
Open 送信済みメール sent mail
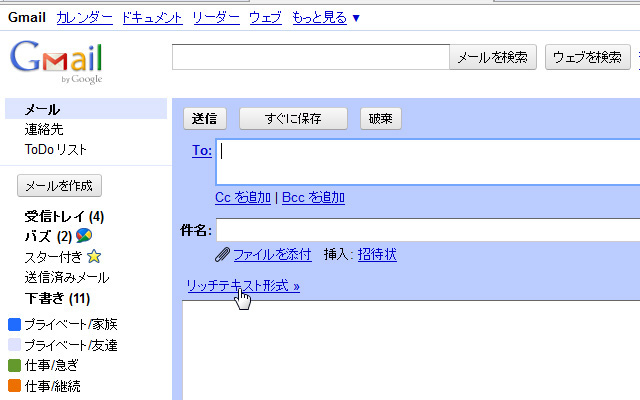point(67,278)
